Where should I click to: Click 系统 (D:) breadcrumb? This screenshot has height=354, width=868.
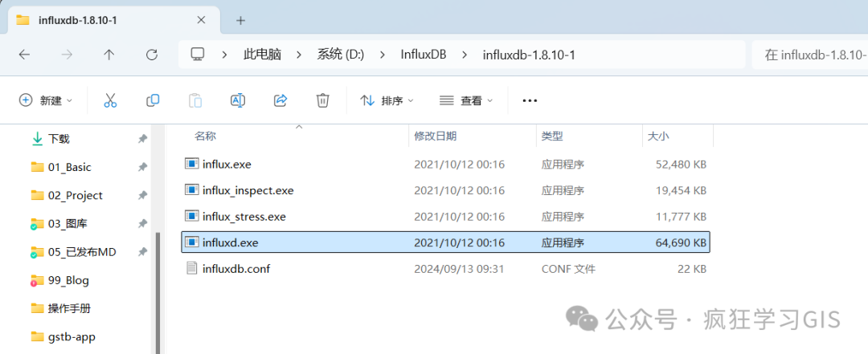pos(341,55)
